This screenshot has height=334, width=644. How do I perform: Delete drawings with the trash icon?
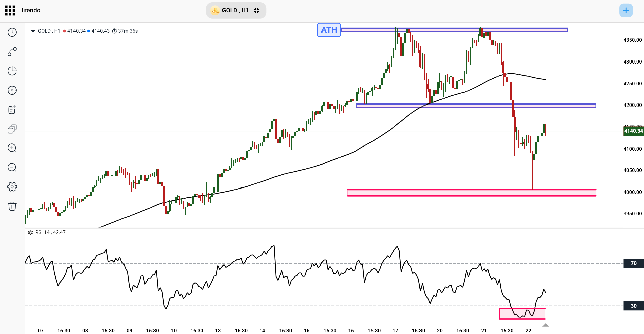[x=12, y=206]
